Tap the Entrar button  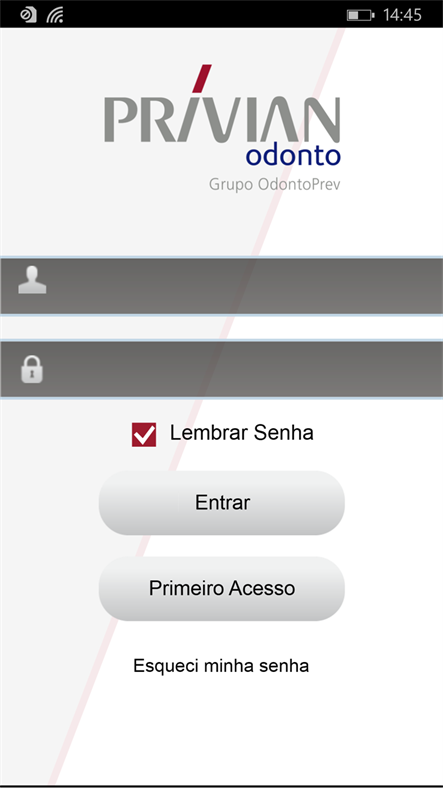pos(222,503)
